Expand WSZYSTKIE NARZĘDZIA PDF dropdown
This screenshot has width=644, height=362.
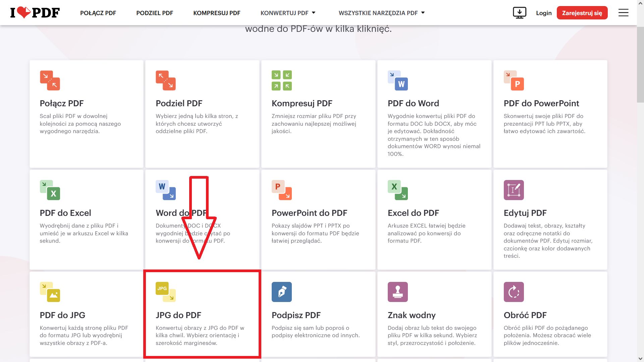pyautogui.click(x=381, y=13)
